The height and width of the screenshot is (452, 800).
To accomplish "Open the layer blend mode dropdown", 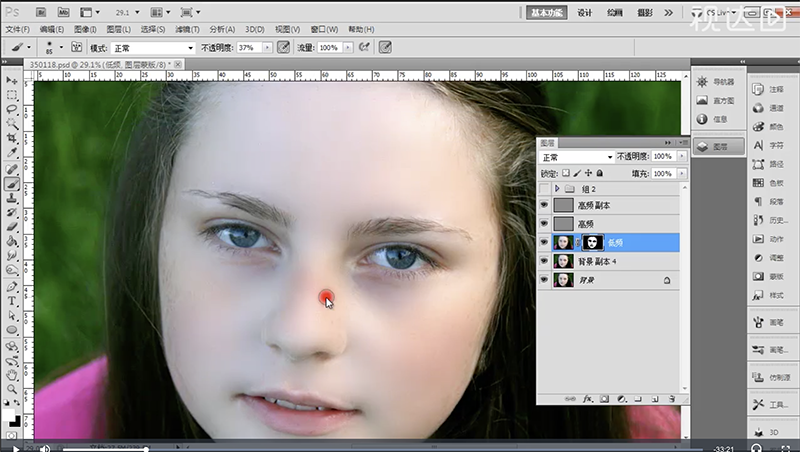I will [577, 157].
